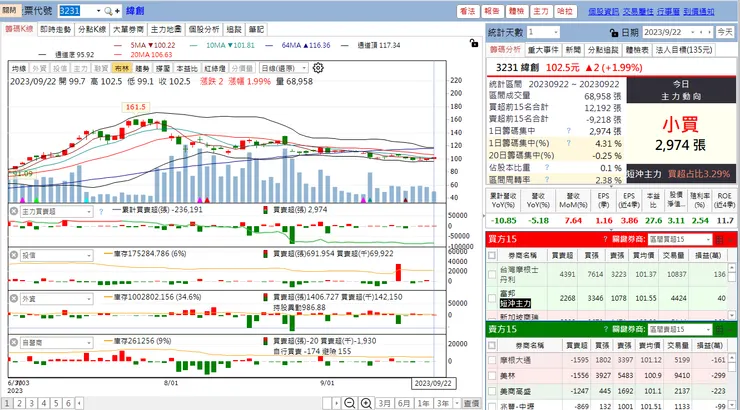Open 關鍵券商 dropdown in 買方15 header
740x410 pixels.
[x=707, y=239]
